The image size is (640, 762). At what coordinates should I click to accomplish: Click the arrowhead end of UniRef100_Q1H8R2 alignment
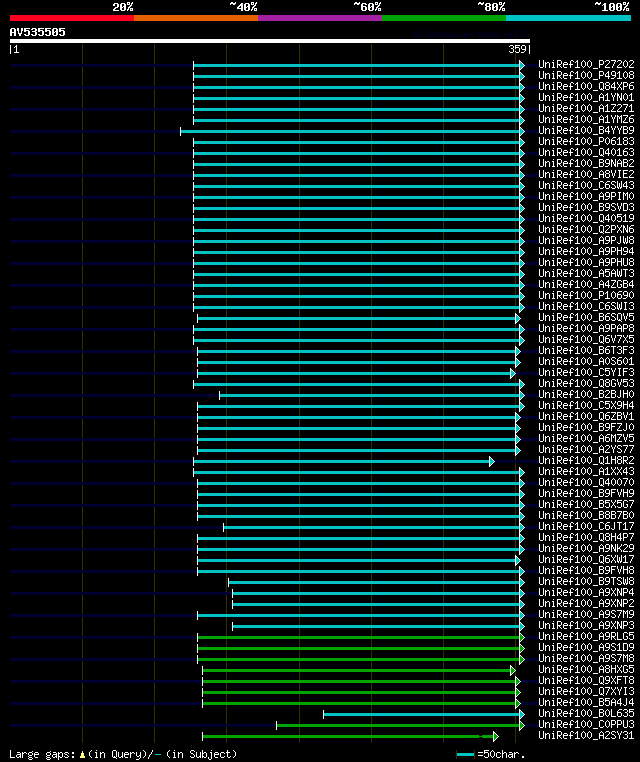point(492,461)
